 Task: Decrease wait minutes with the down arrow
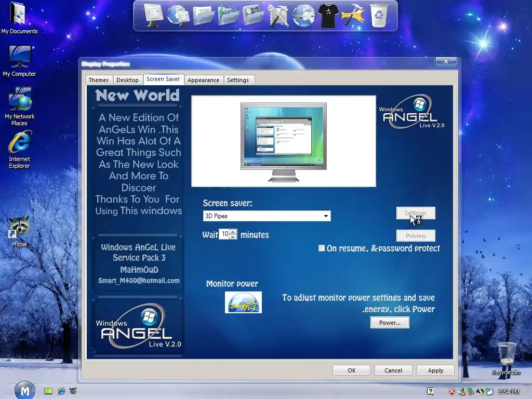coord(233,237)
